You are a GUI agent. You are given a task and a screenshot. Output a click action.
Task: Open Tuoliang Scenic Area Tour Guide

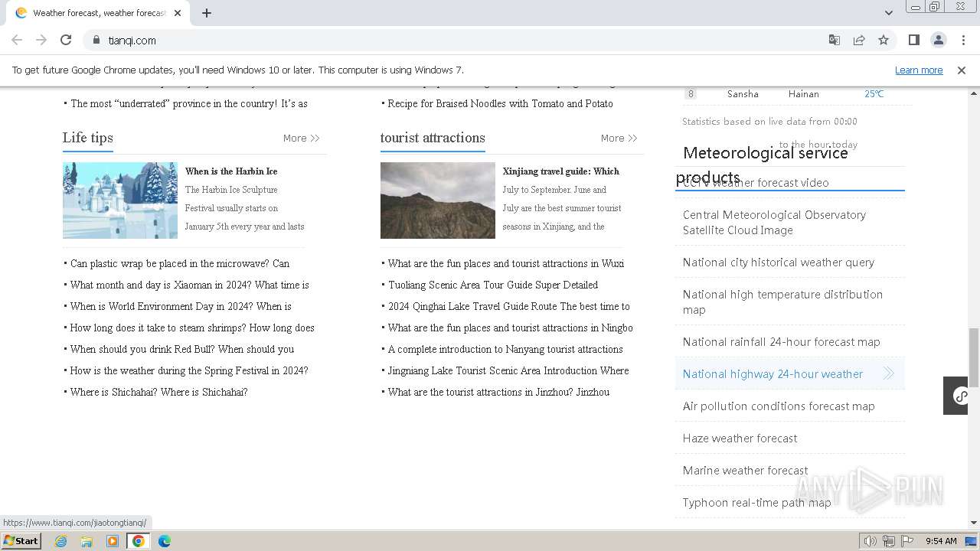point(493,285)
